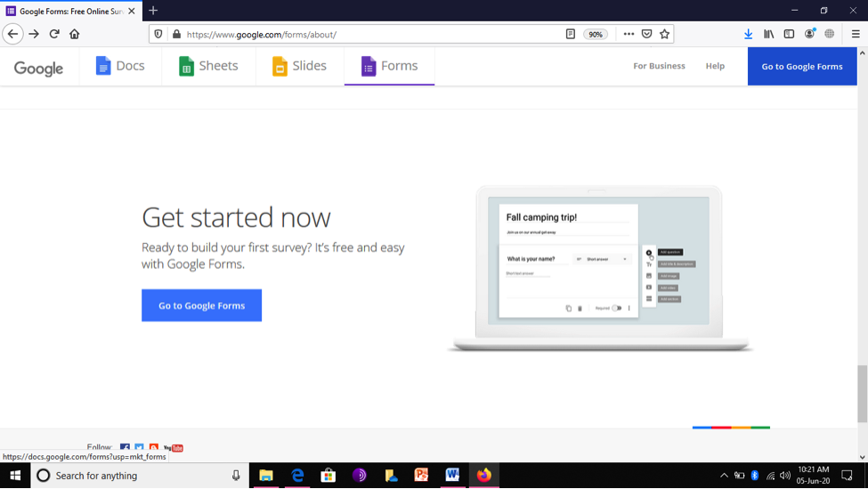Open Microsoft Edge from the taskbar
868x489 pixels.
[297, 476]
